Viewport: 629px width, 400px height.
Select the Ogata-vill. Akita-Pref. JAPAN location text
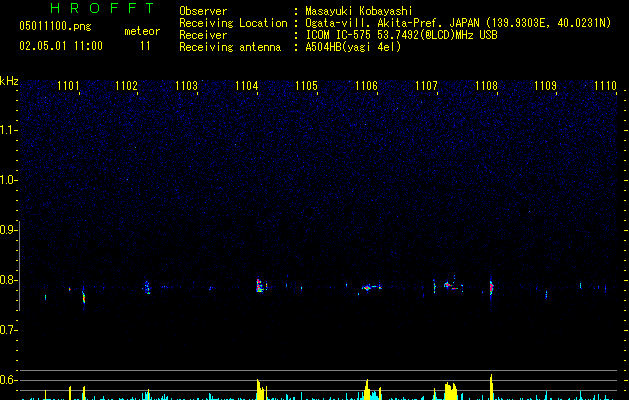pyautogui.click(x=392, y=23)
